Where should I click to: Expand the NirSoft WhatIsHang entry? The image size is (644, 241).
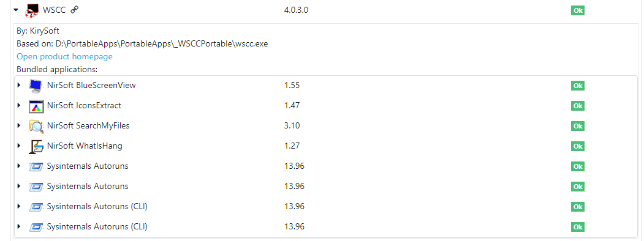[18, 146]
